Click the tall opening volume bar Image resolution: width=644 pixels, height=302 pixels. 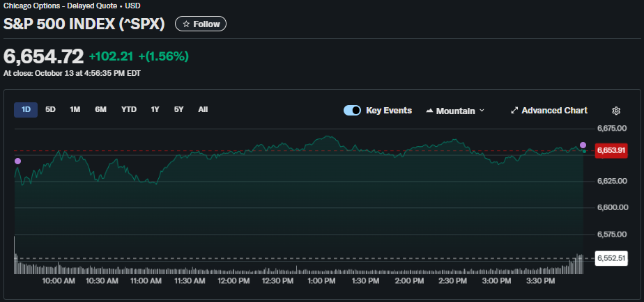click(15, 254)
